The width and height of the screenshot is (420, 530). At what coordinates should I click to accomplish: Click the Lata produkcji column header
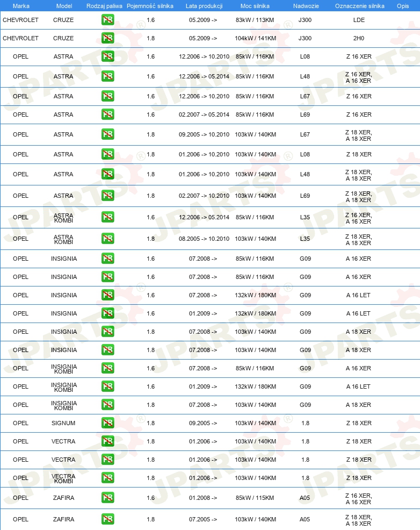(x=204, y=6)
